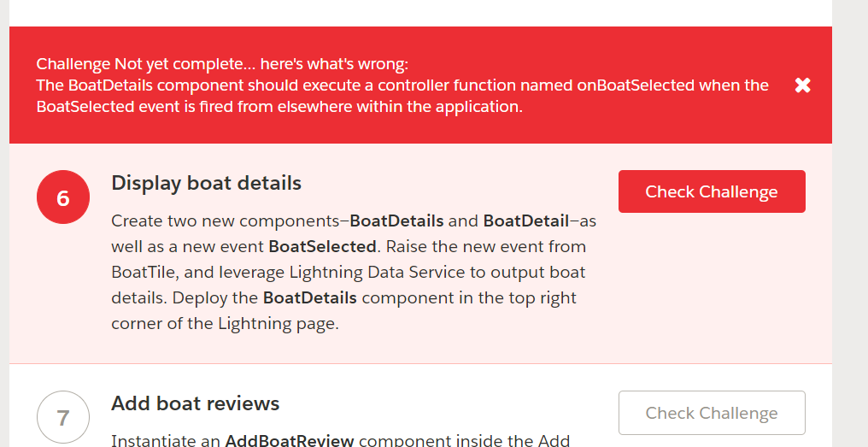Click the red step 6 number badge
This screenshot has height=447, width=868.
(x=63, y=198)
